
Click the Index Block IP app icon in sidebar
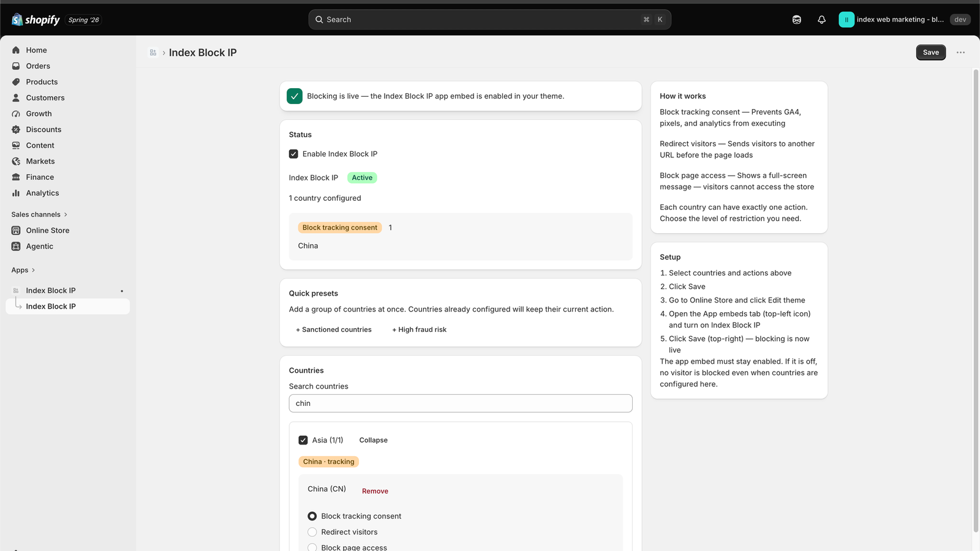click(16, 291)
